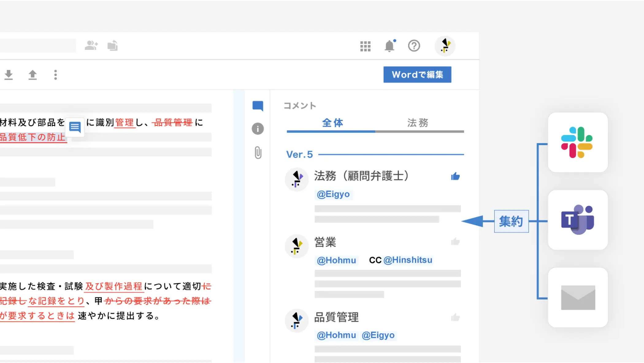Click the コメント panel heading
Viewport: 644px width, 363px height.
pyautogui.click(x=300, y=106)
